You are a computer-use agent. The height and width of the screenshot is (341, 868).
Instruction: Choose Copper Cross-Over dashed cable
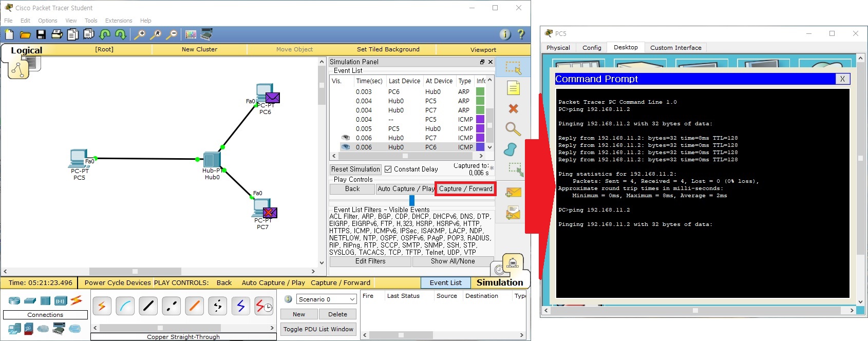click(171, 306)
